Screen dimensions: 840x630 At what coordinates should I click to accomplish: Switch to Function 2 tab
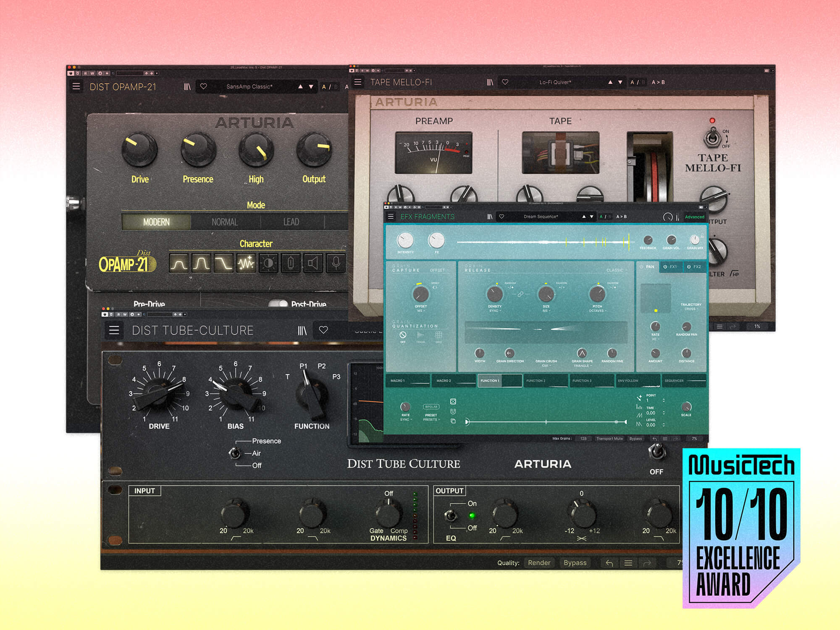tap(546, 381)
